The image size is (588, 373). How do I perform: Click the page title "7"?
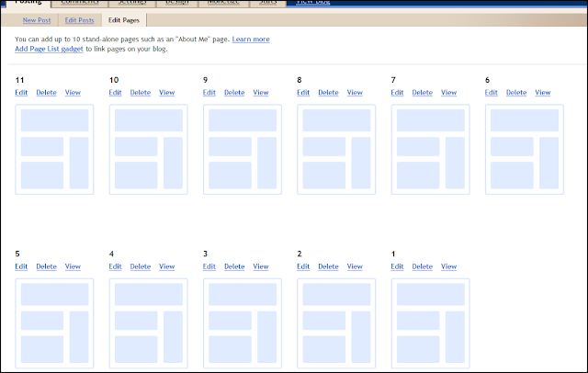click(x=393, y=80)
